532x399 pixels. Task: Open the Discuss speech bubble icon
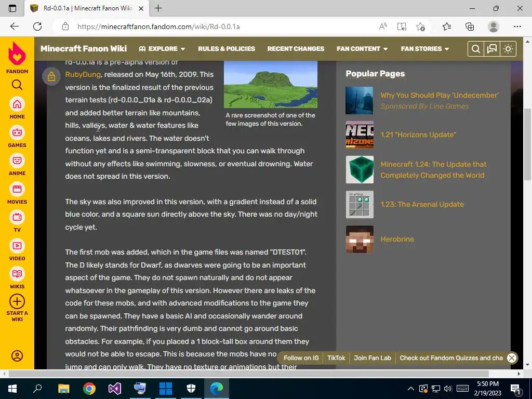point(492,49)
